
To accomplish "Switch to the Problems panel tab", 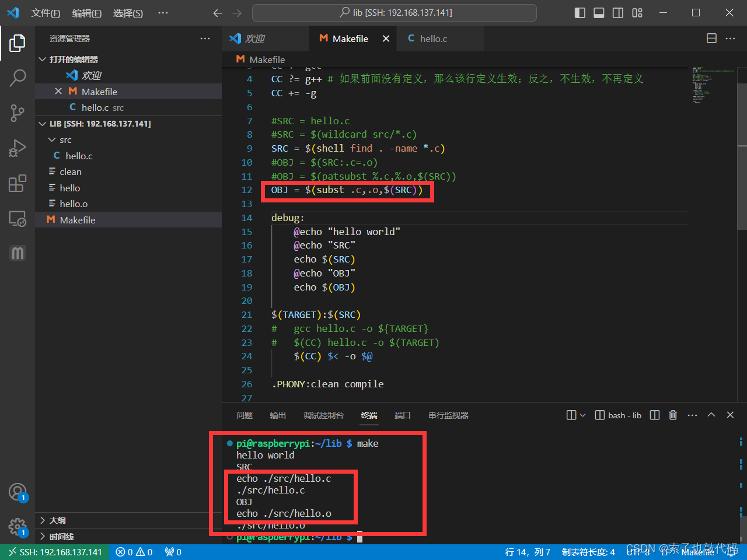I will point(245,415).
